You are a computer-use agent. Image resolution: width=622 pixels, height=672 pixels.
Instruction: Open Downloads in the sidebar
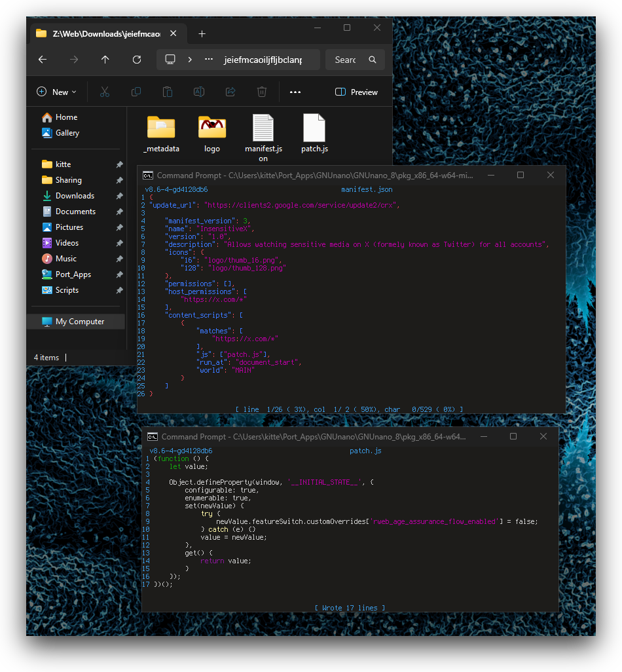click(x=68, y=196)
